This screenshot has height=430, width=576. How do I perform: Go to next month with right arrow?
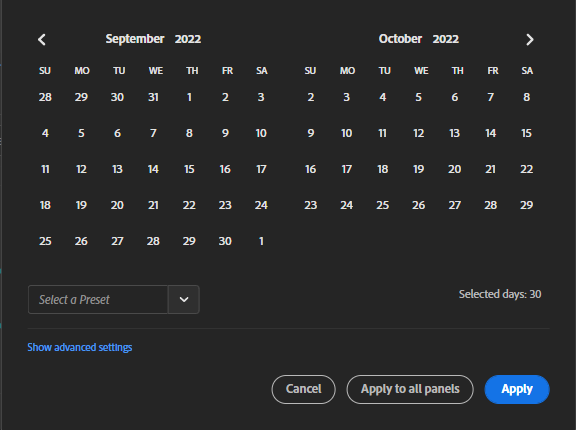tap(529, 39)
